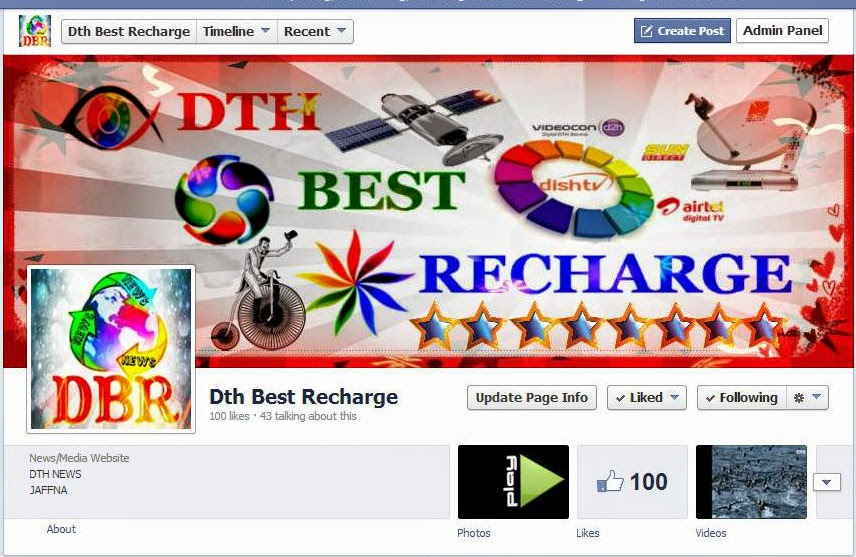
Task: Open the Videos thumbnail
Action: point(751,482)
